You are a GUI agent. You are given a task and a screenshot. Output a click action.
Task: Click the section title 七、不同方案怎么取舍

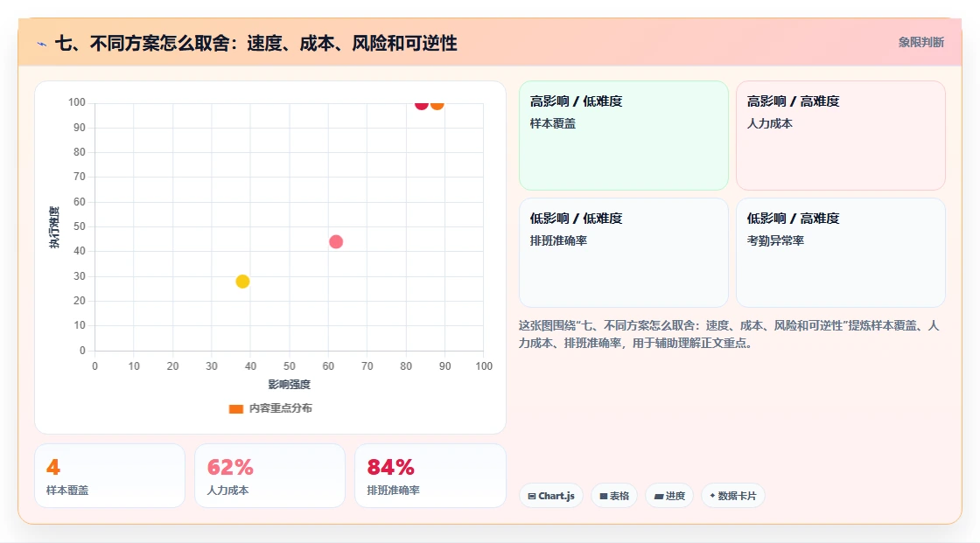pyautogui.click(x=256, y=43)
